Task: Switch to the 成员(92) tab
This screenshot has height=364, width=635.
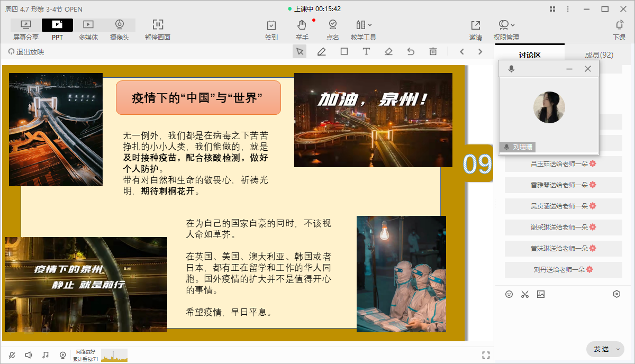Action: 599,55
